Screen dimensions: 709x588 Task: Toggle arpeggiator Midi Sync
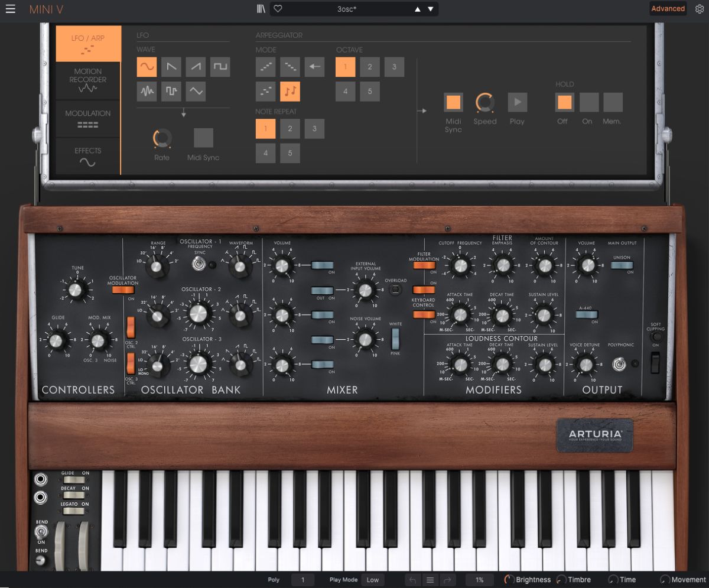point(453,102)
